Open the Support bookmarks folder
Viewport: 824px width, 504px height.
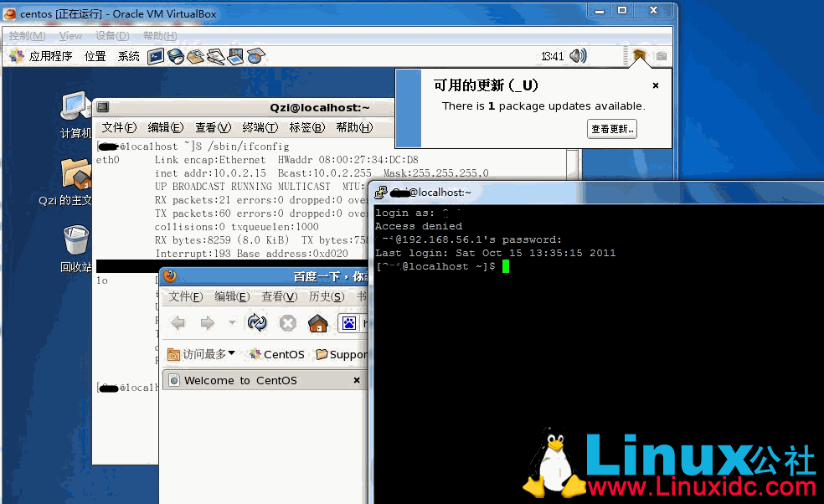[x=342, y=354]
